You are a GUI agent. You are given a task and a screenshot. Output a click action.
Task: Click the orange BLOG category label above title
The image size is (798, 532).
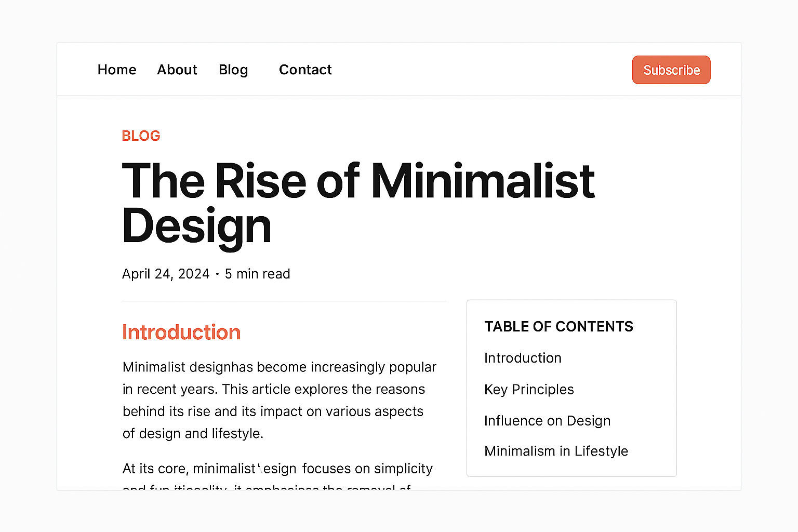[x=141, y=136]
